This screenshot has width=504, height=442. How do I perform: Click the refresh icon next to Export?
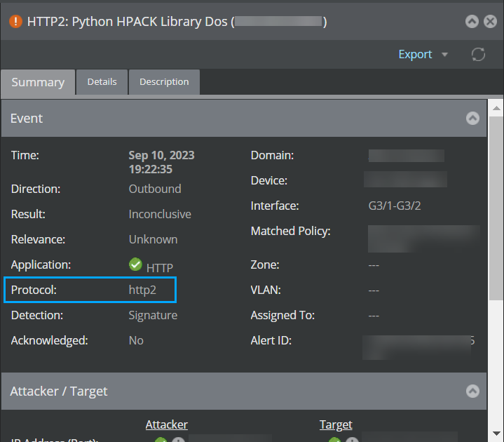point(478,54)
